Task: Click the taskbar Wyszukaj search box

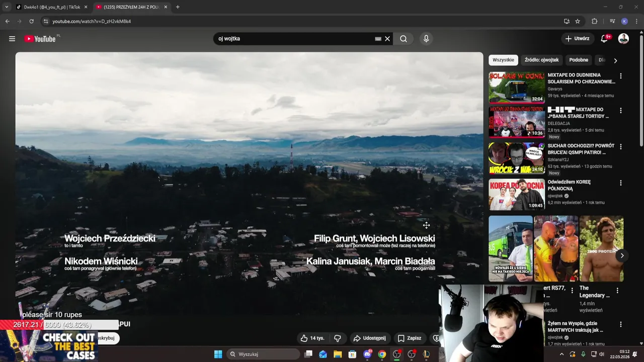Action: 263,354
